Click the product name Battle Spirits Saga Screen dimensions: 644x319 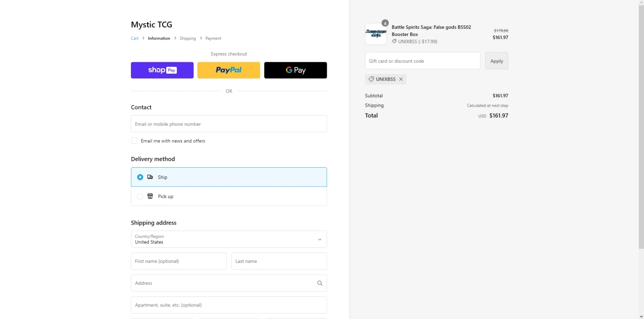(x=431, y=30)
